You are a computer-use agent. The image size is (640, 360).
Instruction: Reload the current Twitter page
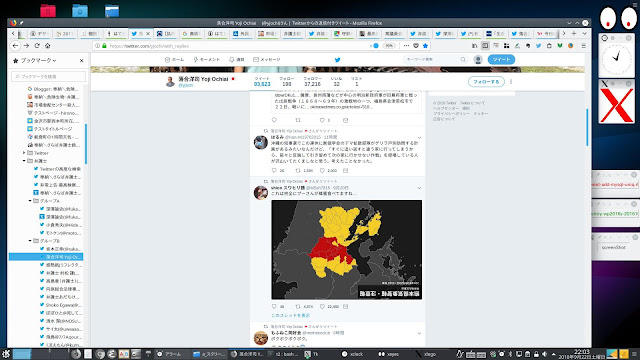pos(37,46)
